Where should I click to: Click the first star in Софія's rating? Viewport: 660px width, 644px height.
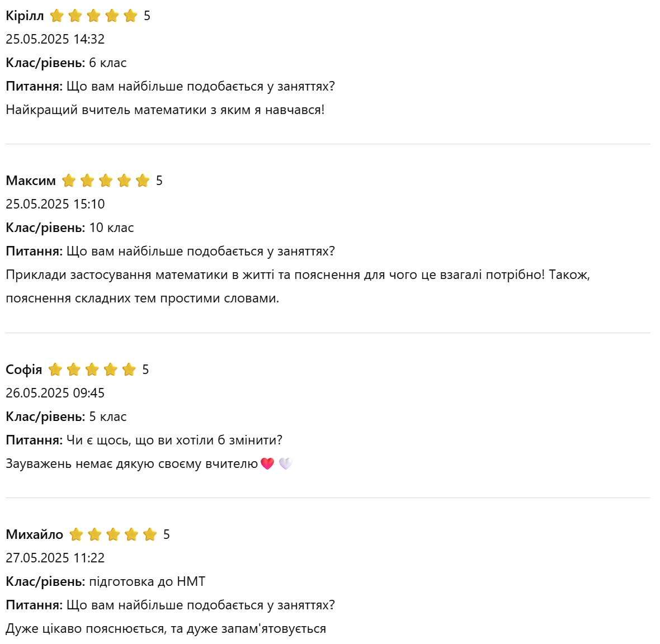(55, 370)
